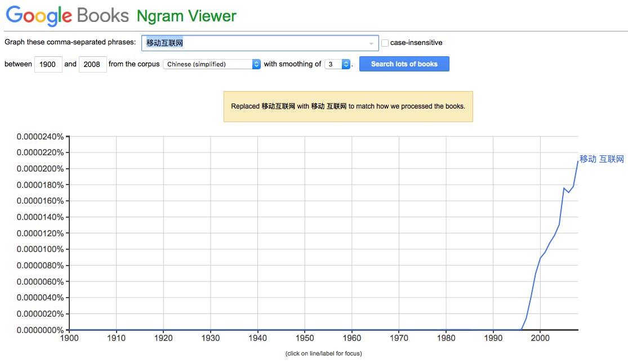
Task: Focus the phrases search input field
Action: (260, 43)
